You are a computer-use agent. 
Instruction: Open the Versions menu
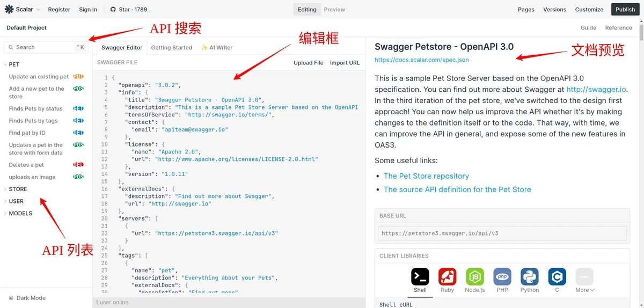pyautogui.click(x=554, y=9)
